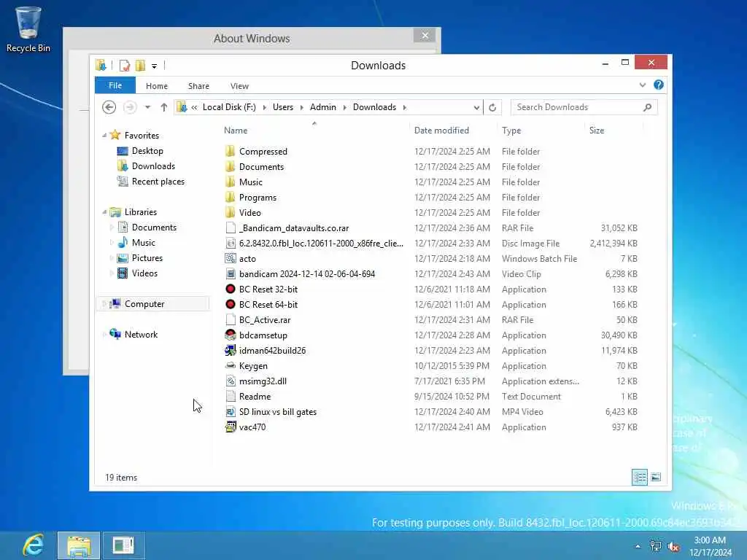Click Admin in the address breadcrumb
The height and width of the screenshot is (560, 747).
pyautogui.click(x=323, y=107)
